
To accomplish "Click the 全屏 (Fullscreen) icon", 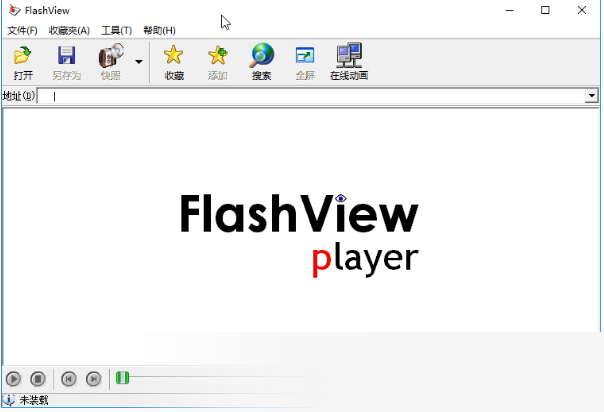I will 305,55.
